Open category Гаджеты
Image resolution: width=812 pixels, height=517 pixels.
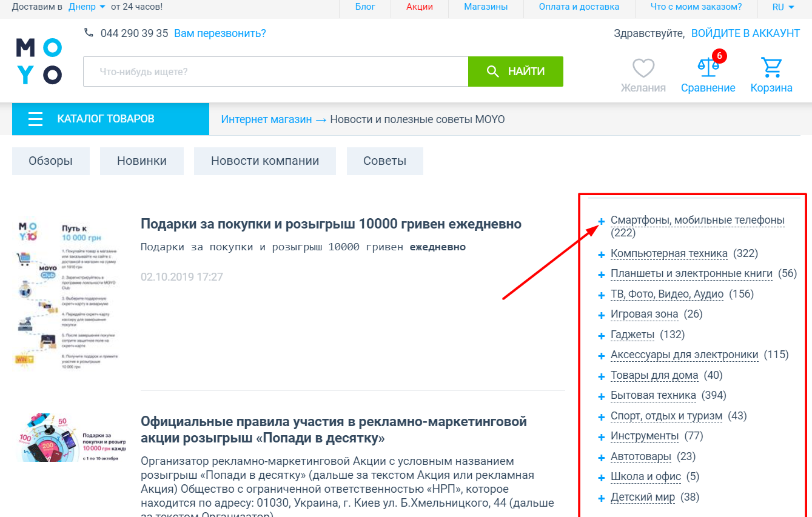632,335
